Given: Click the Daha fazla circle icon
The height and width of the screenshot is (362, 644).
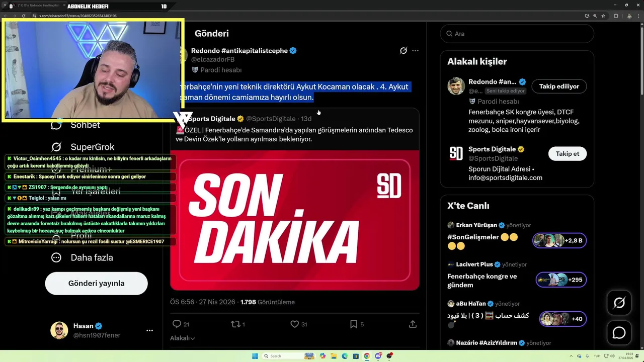Looking at the screenshot, I should [x=56, y=257].
